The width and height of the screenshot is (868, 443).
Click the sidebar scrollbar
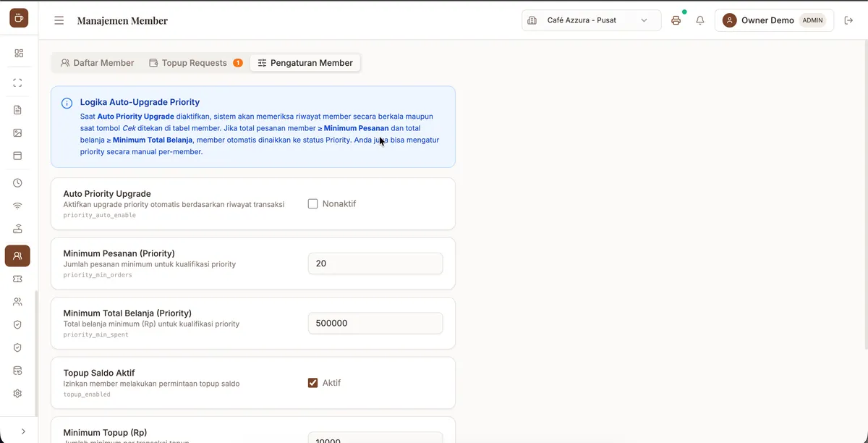pyautogui.click(x=36, y=354)
